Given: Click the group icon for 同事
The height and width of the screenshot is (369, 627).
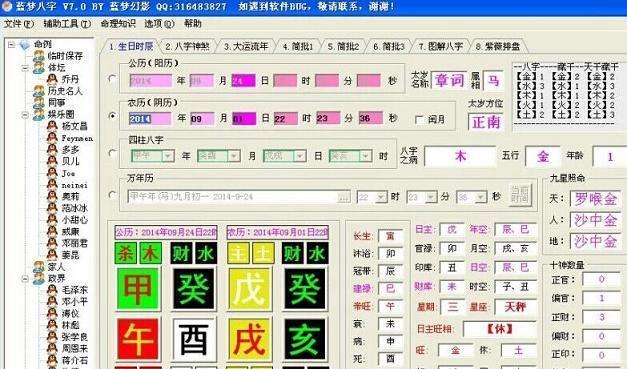Looking at the screenshot, I should click(x=39, y=102).
